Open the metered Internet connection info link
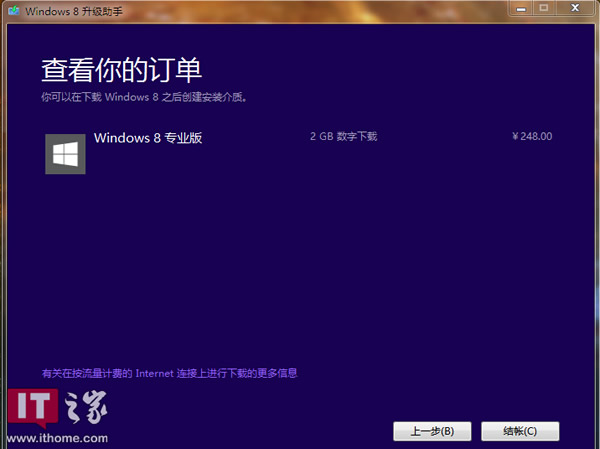Image resolution: width=600 pixels, height=449 pixels. [x=170, y=373]
